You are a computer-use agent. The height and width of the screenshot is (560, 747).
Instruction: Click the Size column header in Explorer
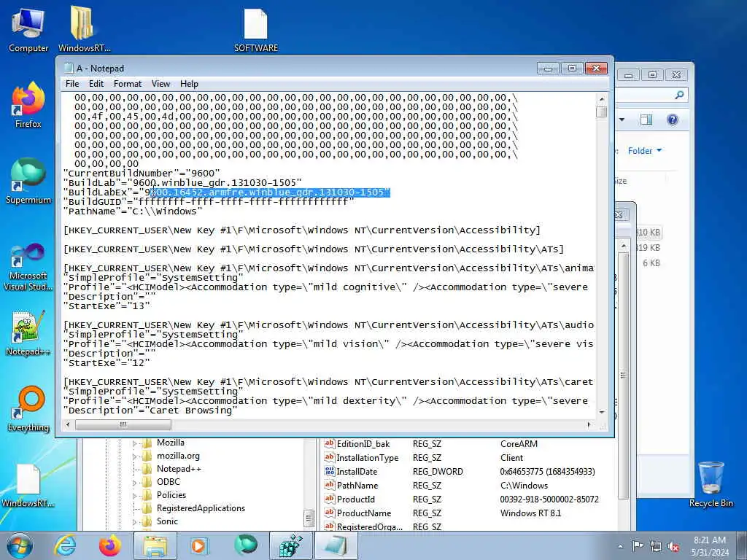(620, 181)
